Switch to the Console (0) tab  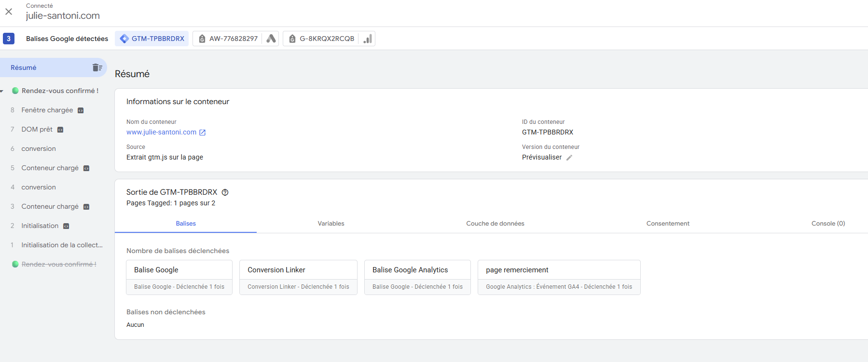828,223
